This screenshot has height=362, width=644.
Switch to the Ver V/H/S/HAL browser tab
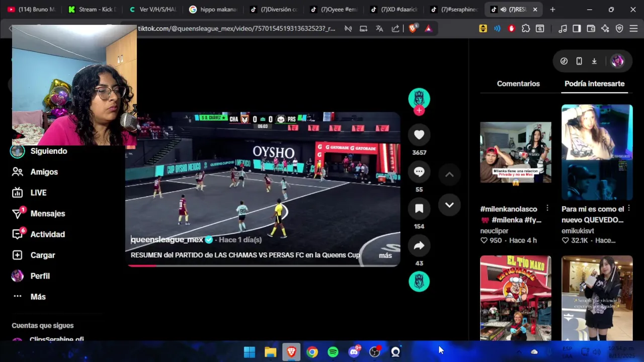coord(152,10)
